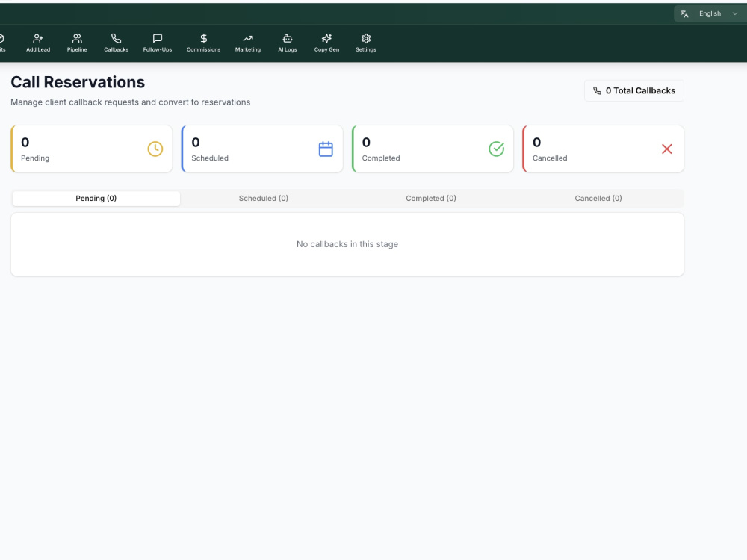Click the Cancelled label on its stat card
This screenshot has width=747, height=560.
550,158
